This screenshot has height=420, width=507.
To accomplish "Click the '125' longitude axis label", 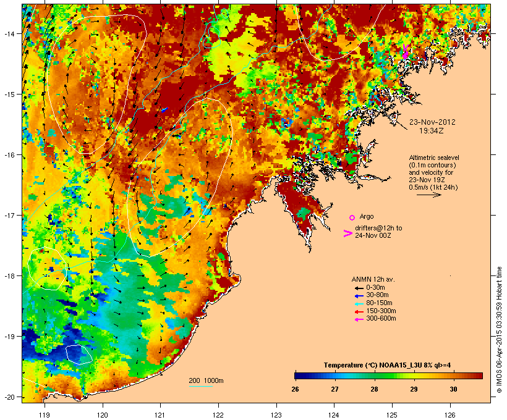I will tap(392, 415).
